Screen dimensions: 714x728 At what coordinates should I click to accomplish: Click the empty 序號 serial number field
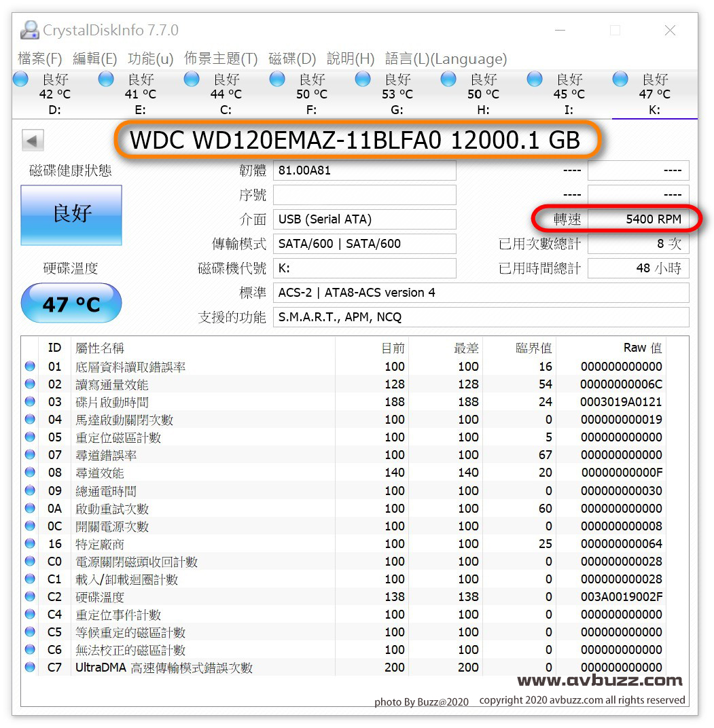[365, 195]
